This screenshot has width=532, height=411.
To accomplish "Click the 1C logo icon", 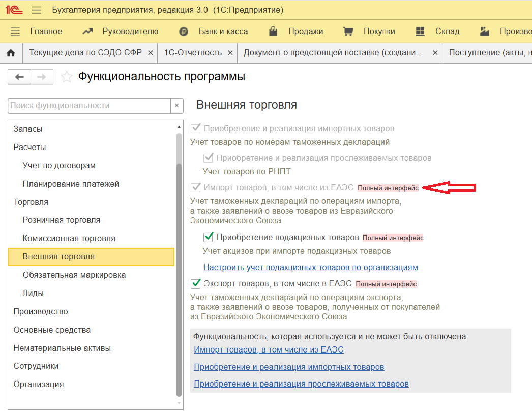I will [14, 10].
